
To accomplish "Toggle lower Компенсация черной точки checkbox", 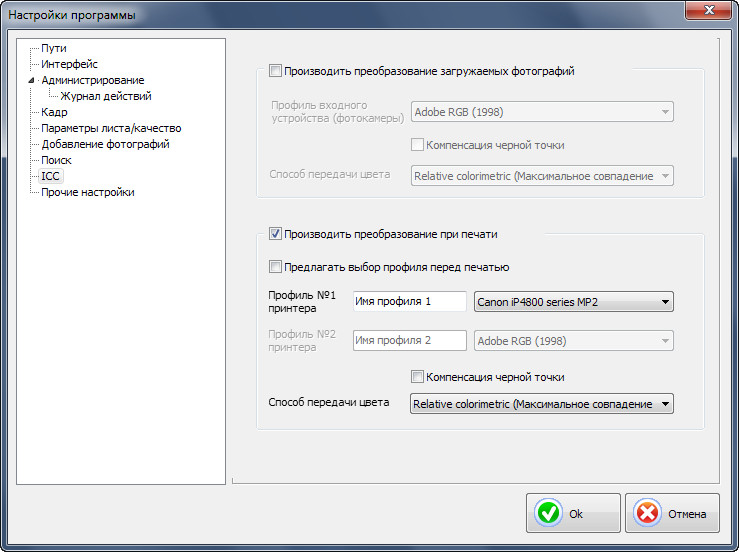I will 417,377.
